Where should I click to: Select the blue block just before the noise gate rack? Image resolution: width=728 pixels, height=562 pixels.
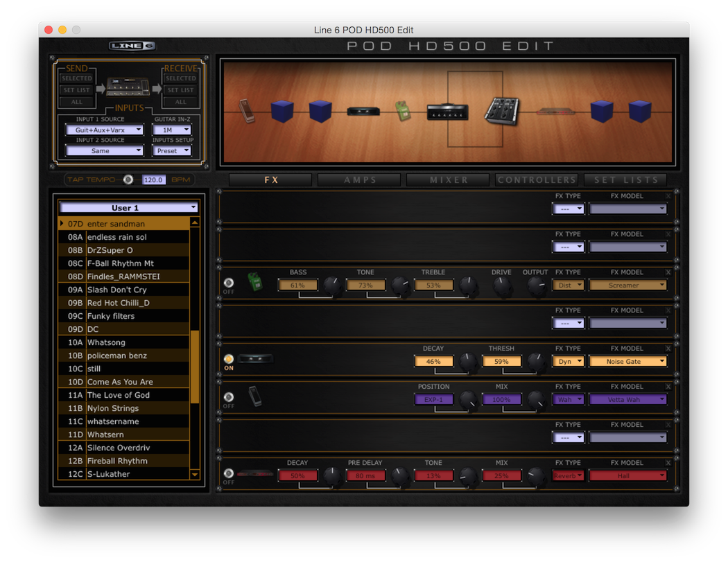[320, 112]
